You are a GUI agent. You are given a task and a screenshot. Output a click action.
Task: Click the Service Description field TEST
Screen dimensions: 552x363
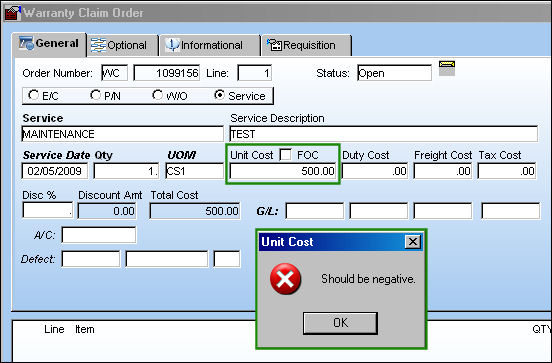[x=383, y=134]
